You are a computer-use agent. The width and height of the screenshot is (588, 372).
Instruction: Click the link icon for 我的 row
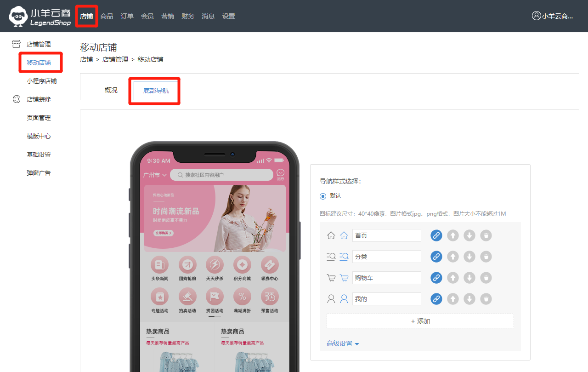tap(436, 299)
